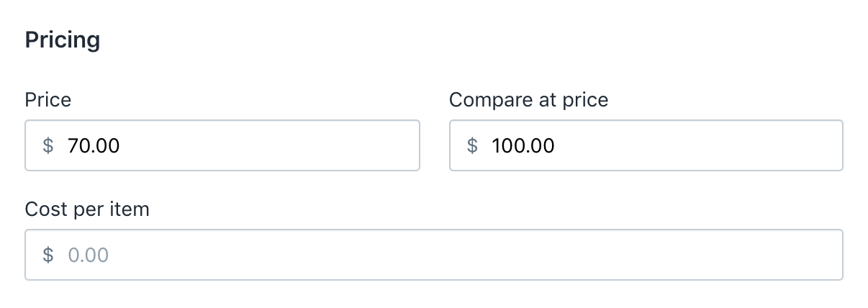The width and height of the screenshot is (868, 308).
Task: Click the 0.00 placeholder in Cost per item
Action: pos(88,255)
